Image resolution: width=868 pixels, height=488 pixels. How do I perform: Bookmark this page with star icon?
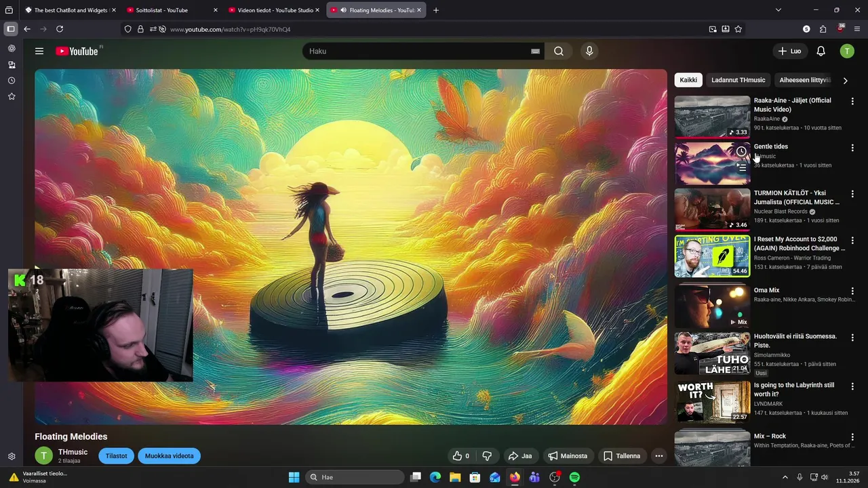point(738,29)
